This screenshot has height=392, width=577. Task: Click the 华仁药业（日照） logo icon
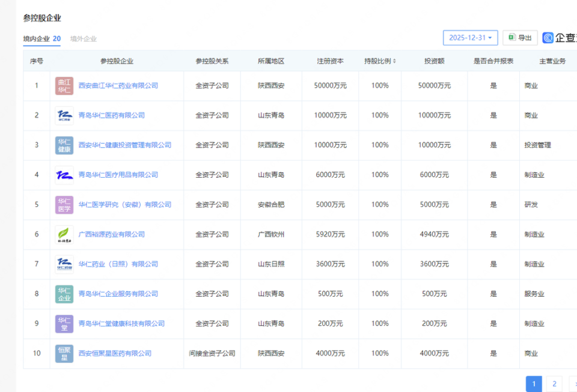coord(64,265)
